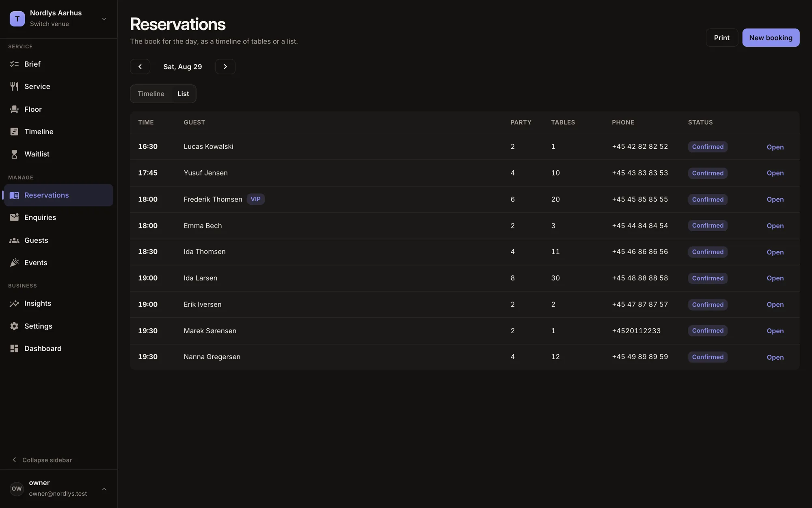Click phone number +4520112233

[x=636, y=331]
